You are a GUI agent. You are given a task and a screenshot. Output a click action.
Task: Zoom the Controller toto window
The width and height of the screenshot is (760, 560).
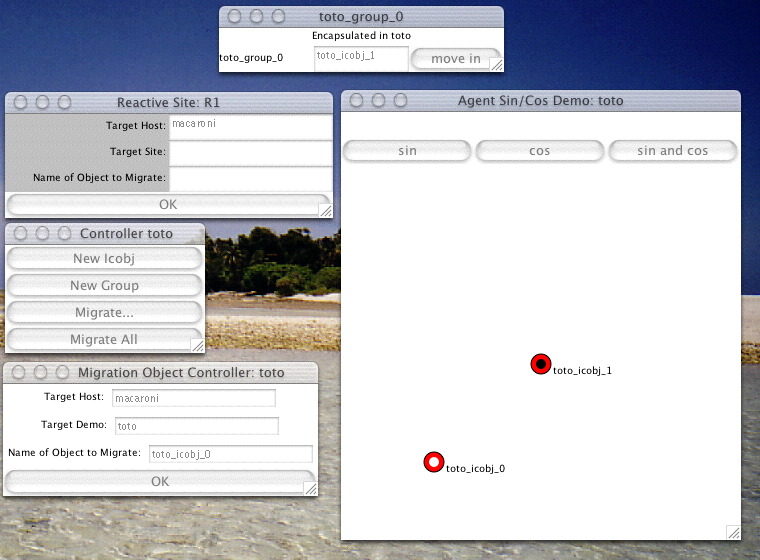click(x=64, y=234)
